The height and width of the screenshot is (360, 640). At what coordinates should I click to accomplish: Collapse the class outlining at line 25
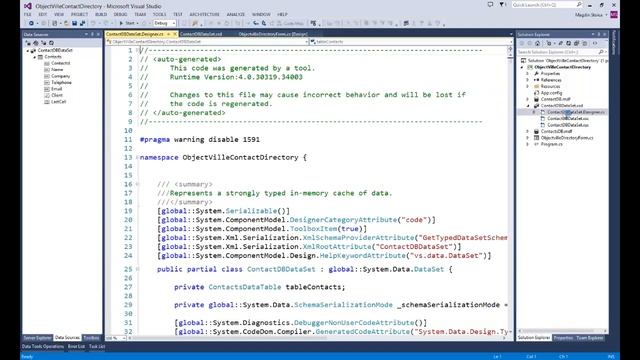tap(138, 269)
